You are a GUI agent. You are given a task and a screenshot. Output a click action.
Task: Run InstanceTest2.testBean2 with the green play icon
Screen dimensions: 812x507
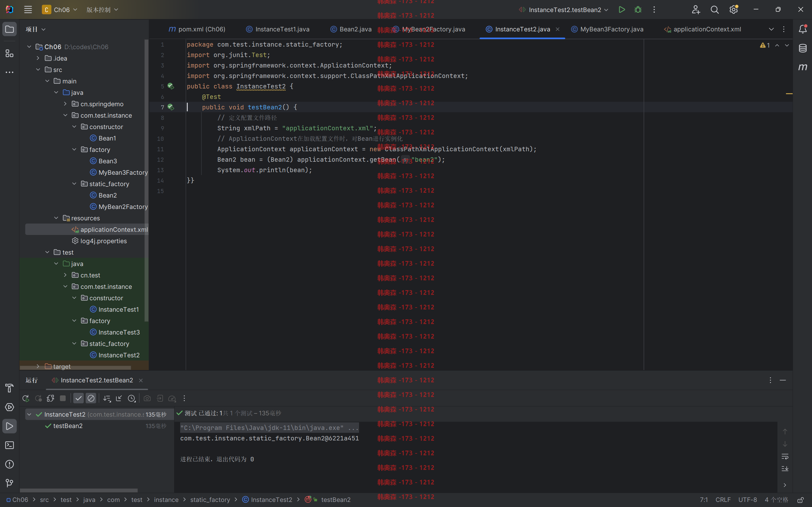pyautogui.click(x=621, y=10)
